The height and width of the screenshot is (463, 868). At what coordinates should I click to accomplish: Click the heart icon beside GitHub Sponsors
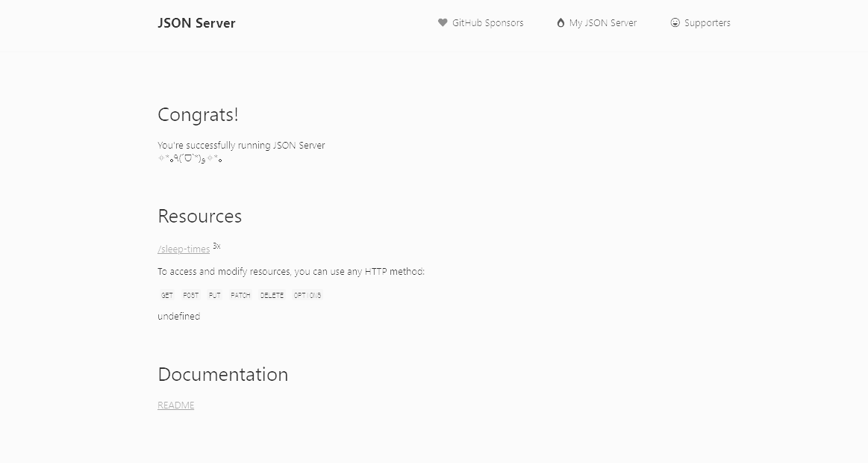pyautogui.click(x=443, y=22)
